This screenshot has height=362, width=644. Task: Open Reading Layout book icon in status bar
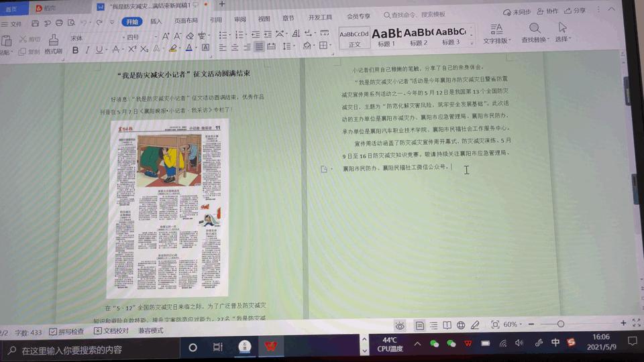(447, 326)
